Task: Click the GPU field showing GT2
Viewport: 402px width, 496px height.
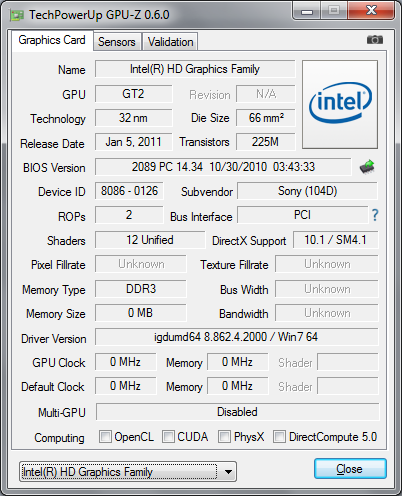Action: click(x=134, y=94)
